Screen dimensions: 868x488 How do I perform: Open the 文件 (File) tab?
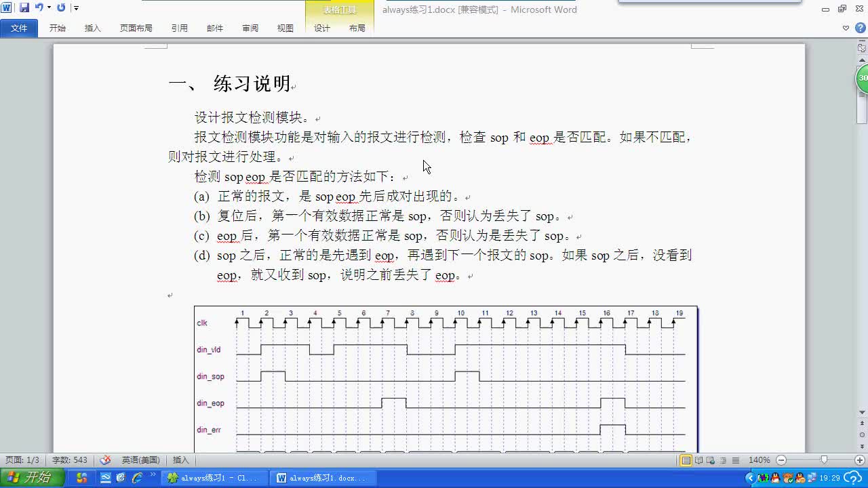[x=19, y=28]
